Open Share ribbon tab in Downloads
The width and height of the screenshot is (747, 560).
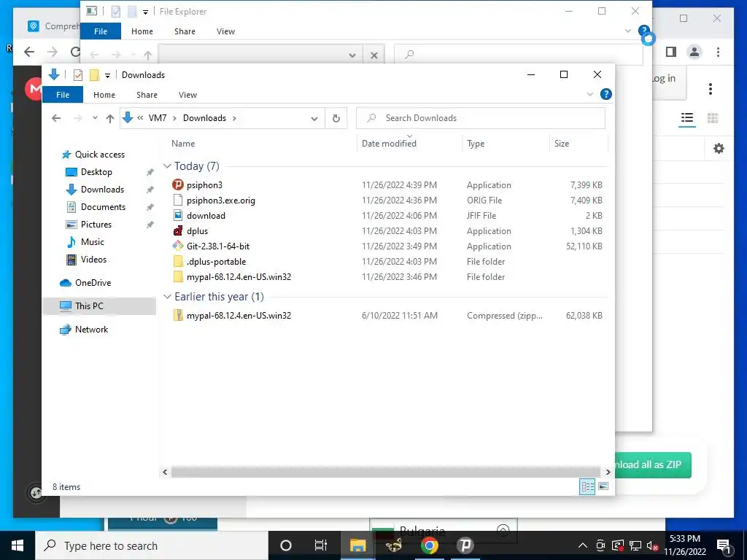(147, 95)
